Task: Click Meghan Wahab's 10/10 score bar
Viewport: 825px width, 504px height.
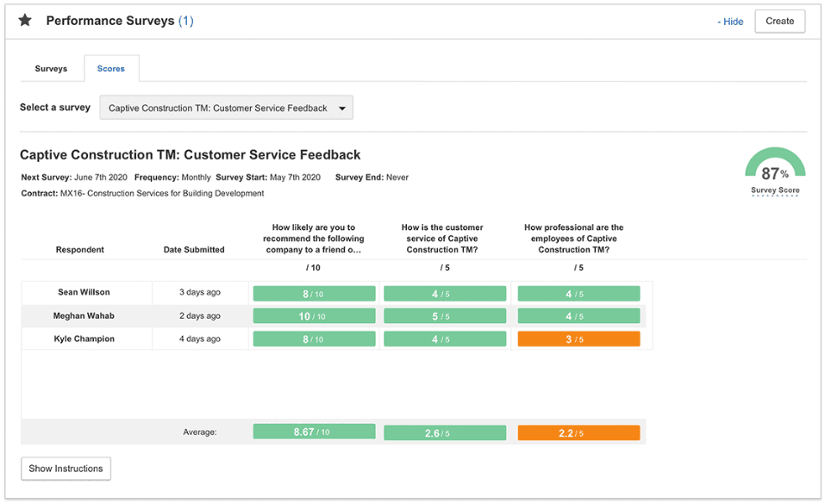Action: [x=314, y=316]
